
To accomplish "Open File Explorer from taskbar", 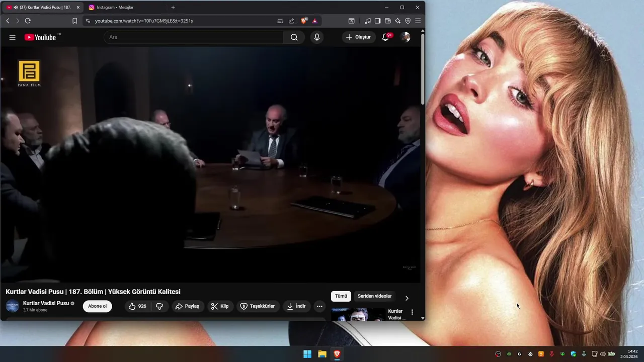I will tap(322, 354).
